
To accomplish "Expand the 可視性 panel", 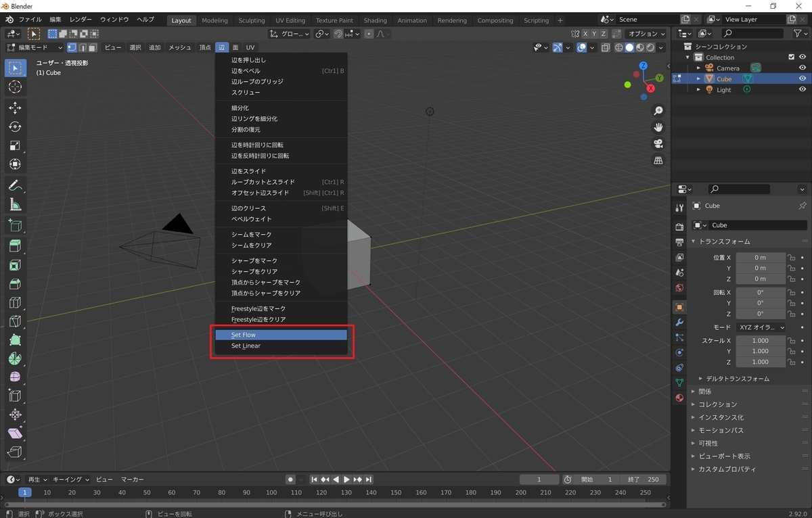I will tap(708, 443).
